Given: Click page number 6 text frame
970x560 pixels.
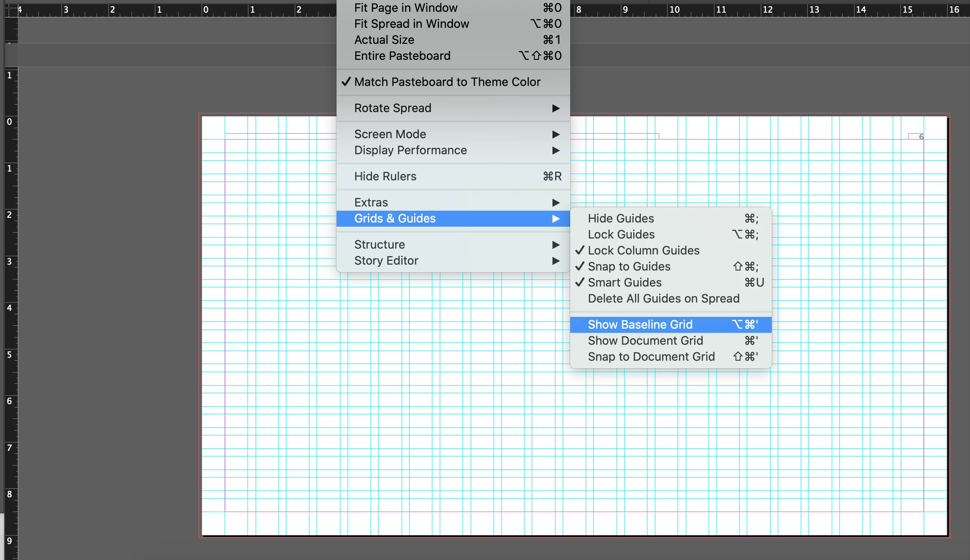Looking at the screenshot, I should [917, 137].
